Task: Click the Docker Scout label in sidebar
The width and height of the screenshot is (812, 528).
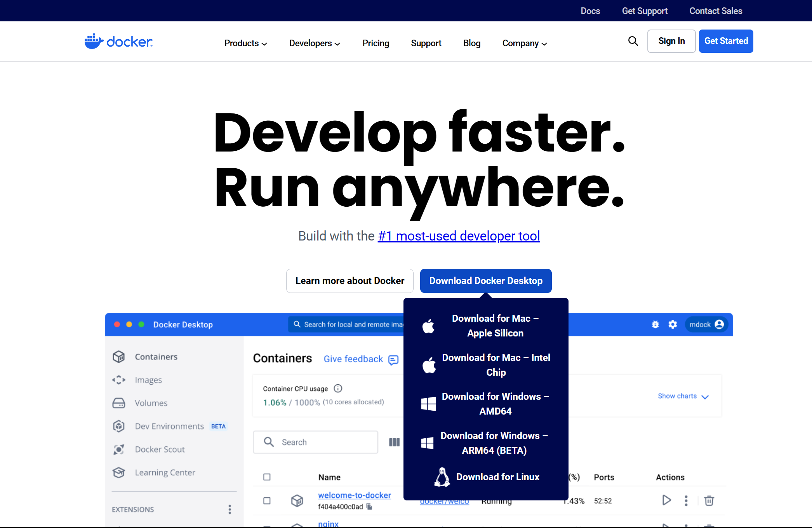Action: 160,450
